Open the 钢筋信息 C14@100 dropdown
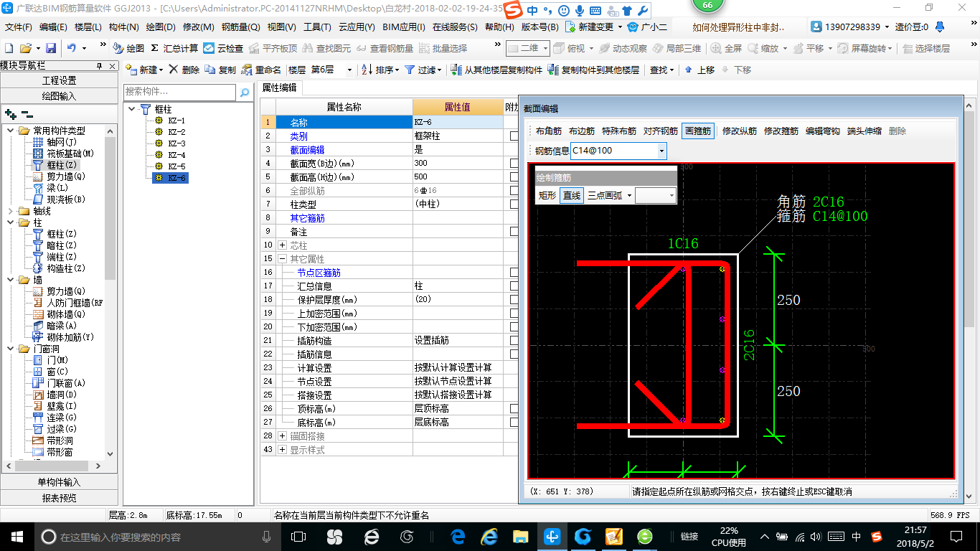Image resolution: width=980 pixels, height=551 pixels. click(x=661, y=151)
